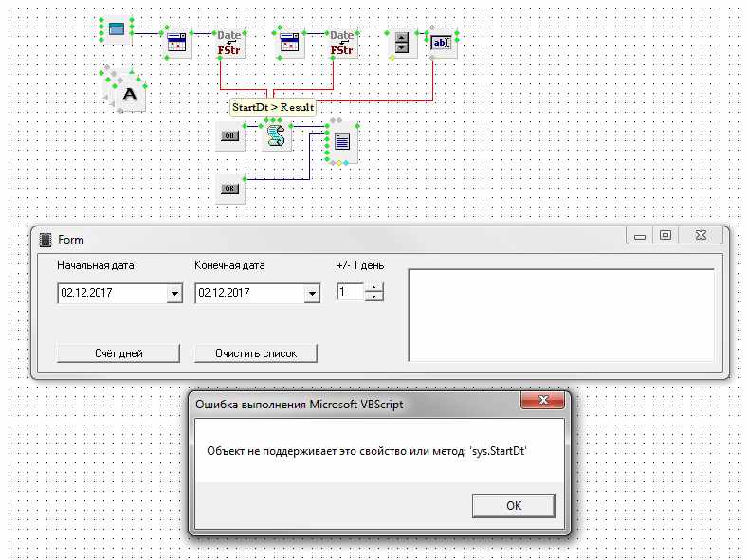Click OK in the VBScript error dialog
Screen dimensions: 747x560
(x=514, y=506)
